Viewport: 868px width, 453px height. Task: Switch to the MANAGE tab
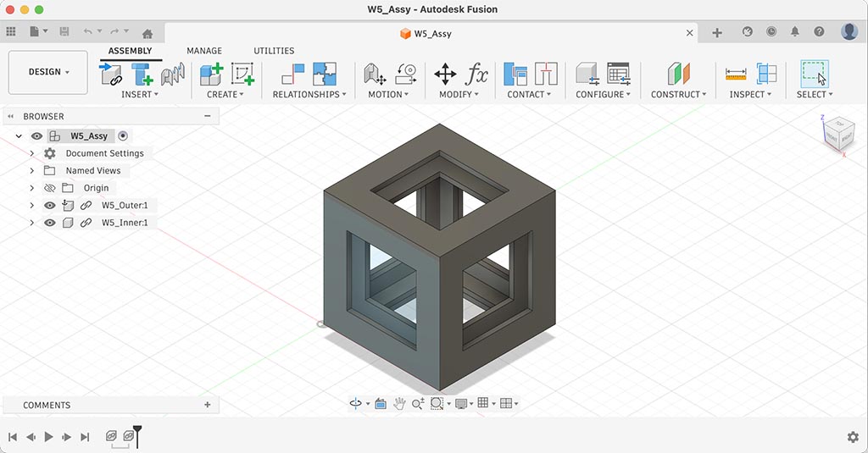[x=204, y=51]
